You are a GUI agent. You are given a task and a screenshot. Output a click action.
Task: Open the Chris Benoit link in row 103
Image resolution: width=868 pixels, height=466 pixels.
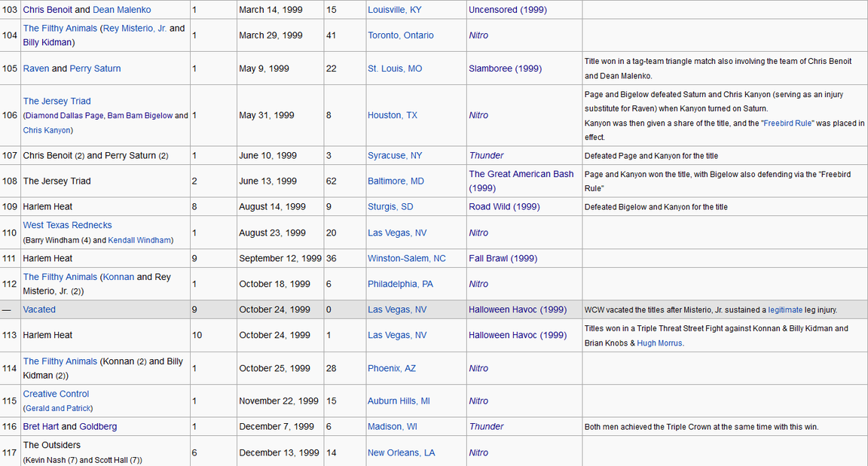pos(49,10)
